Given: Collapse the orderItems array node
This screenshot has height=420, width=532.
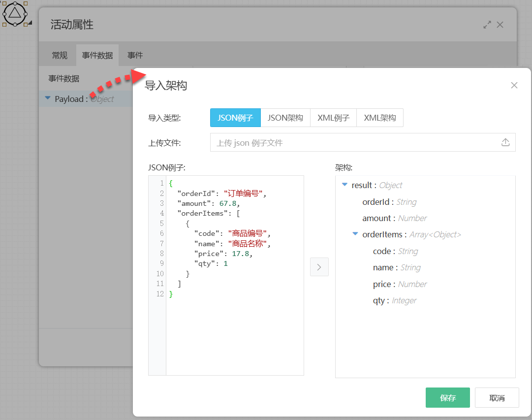Looking at the screenshot, I should point(355,234).
